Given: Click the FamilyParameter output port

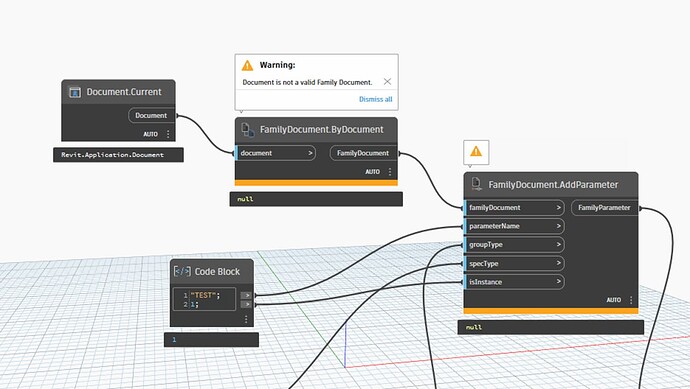Looking at the screenshot, I should (604, 208).
